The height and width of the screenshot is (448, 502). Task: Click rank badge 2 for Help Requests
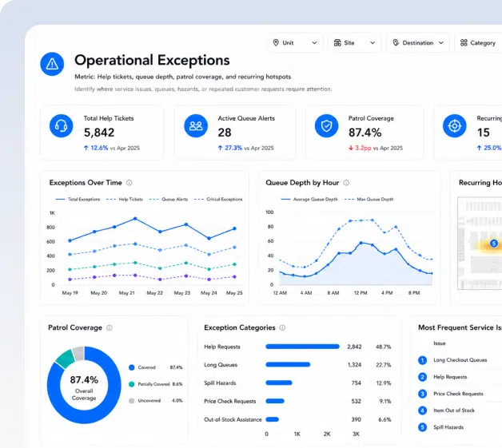pyautogui.click(x=422, y=377)
